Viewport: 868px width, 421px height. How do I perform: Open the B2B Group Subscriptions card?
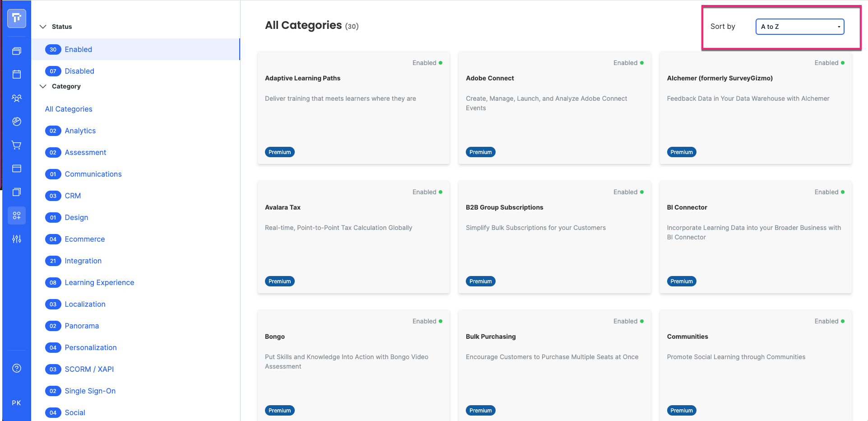coord(554,237)
